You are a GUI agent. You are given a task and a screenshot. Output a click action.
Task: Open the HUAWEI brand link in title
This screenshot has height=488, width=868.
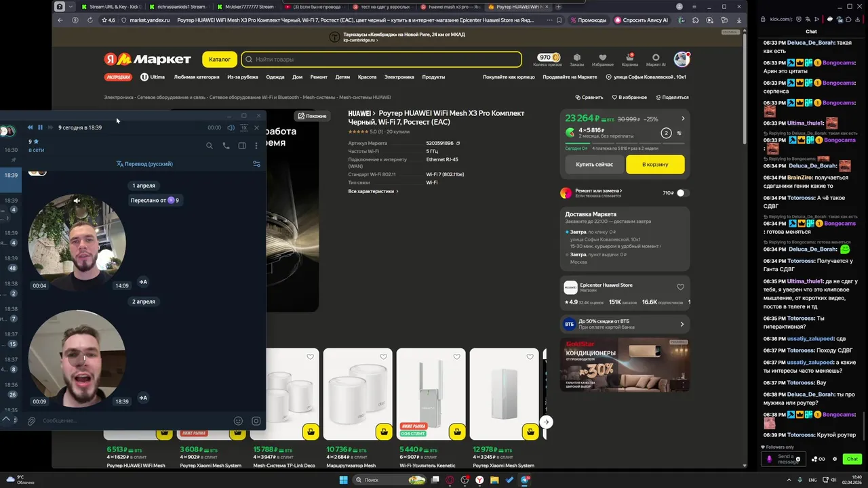point(361,114)
